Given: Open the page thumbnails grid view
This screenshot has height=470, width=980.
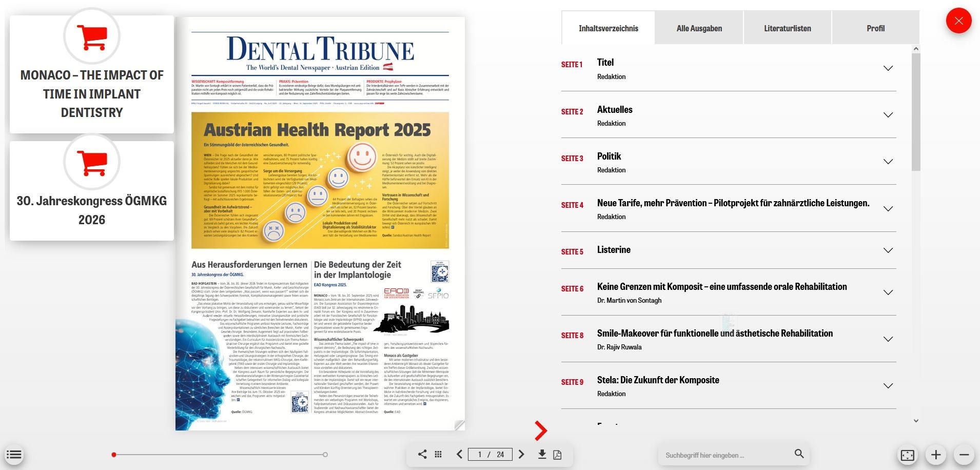Looking at the screenshot, I should click(438, 454).
